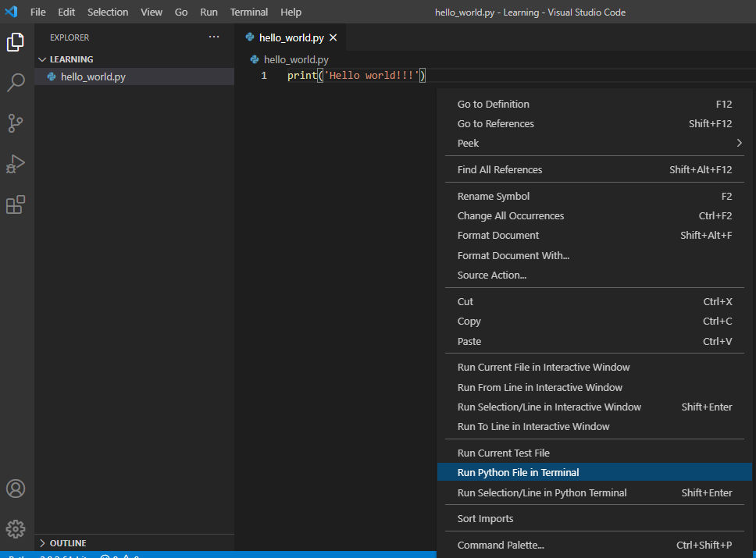Open the Manage gear icon

point(16,528)
